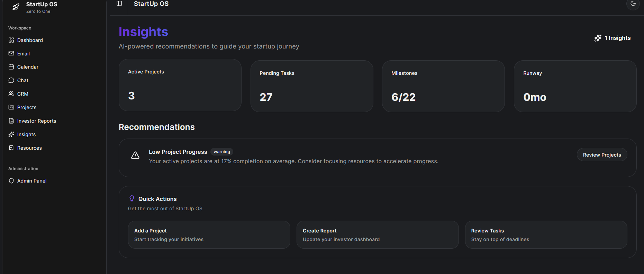Viewport: 644px width, 274px height.
Task: Click the Dashboard grid icon
Action: pyautogui.click(x=11, y=40)
